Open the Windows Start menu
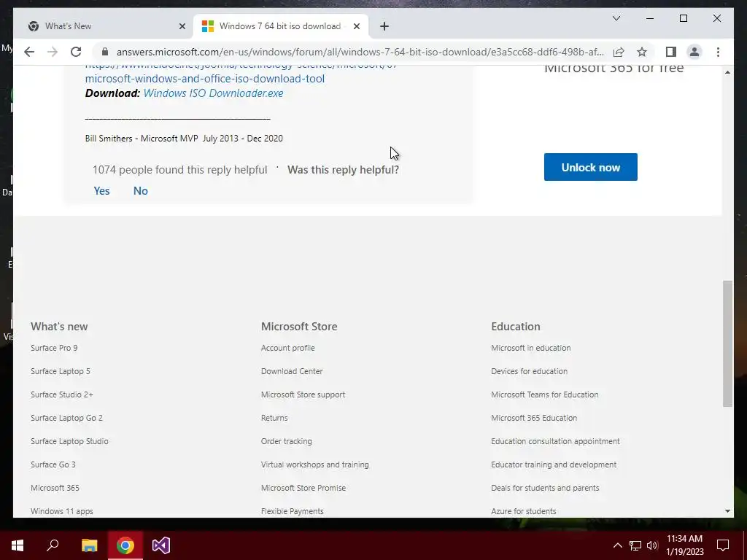This screenshot has width=747, height=560. pos(18,545)
